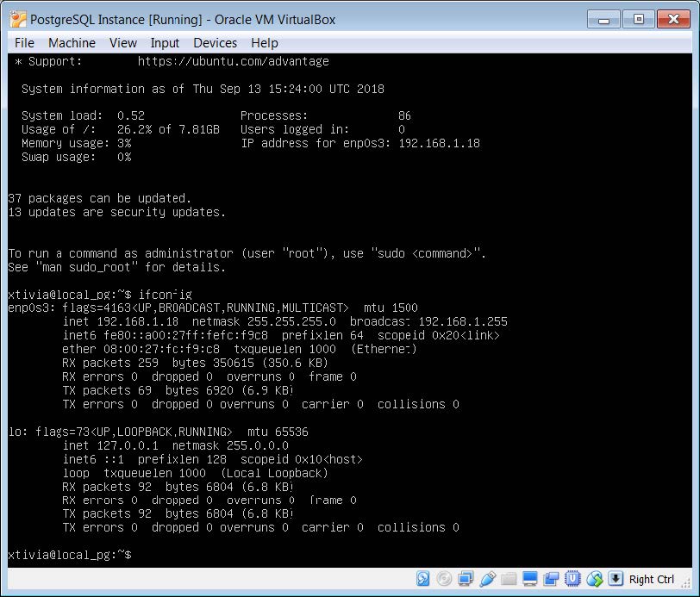Click the window title 'PostgreSQL Instance [Running]'

coord(116,20)
